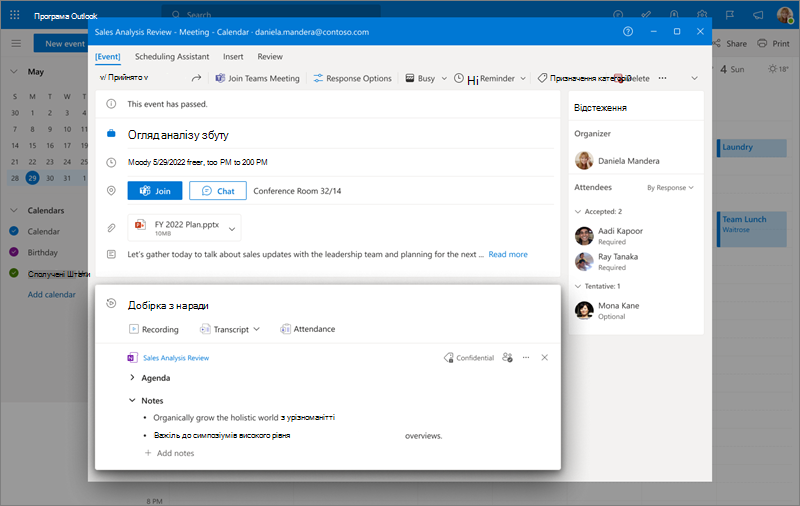The height and width of the screenshot is (506, 800).
Task: Collapse the Notes section
Action: coord(132,400)
